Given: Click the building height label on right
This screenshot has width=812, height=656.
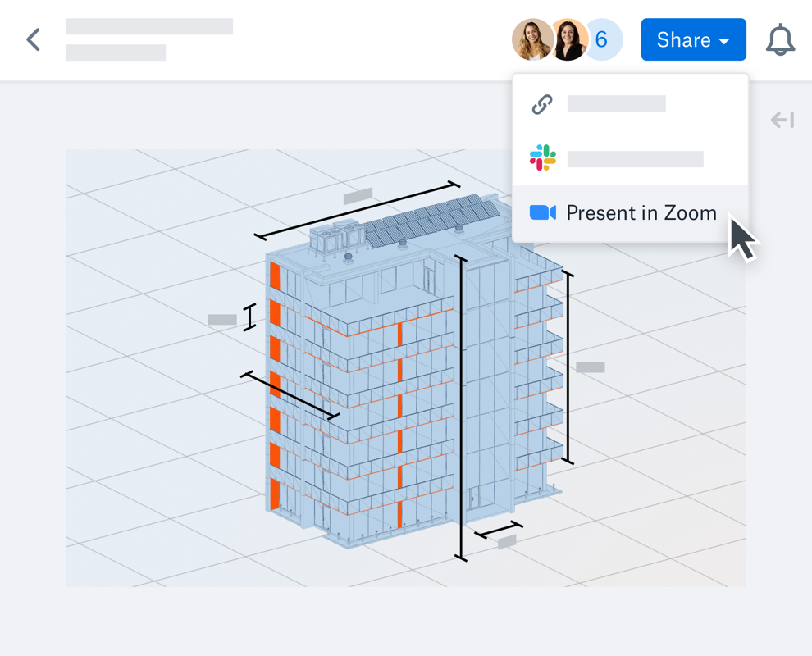Looking at the screenshot, I should (590, 367).
